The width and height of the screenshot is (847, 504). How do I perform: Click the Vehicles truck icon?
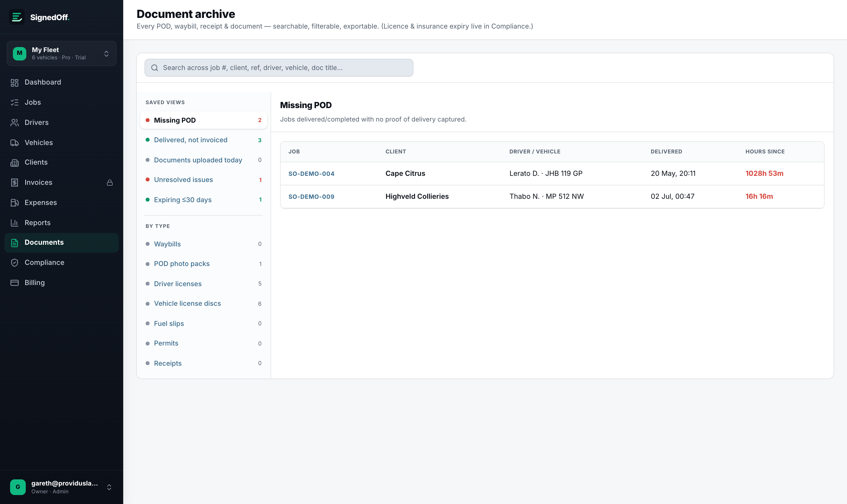click(14, 143)
